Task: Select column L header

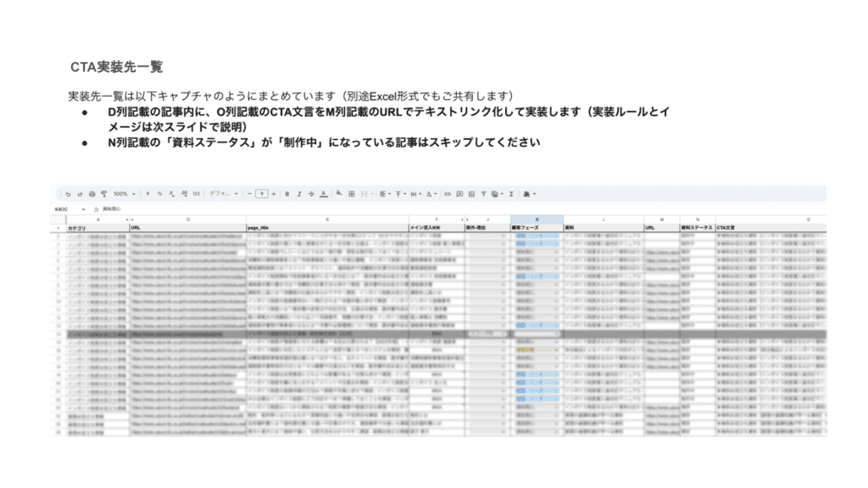Action: click(x=604, y=219)
